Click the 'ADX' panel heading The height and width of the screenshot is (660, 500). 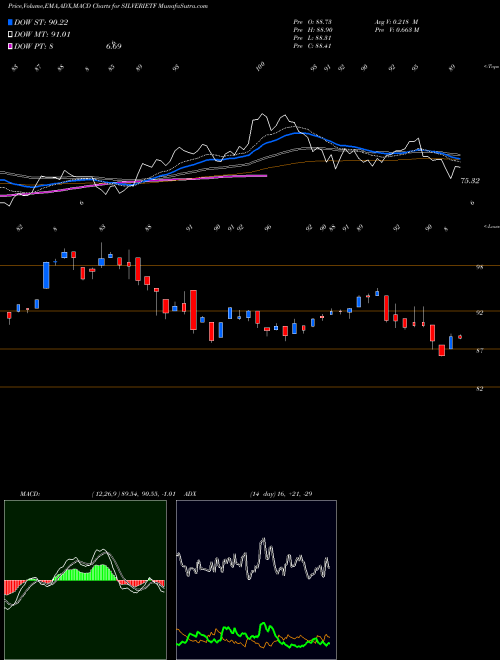[190, 494]
